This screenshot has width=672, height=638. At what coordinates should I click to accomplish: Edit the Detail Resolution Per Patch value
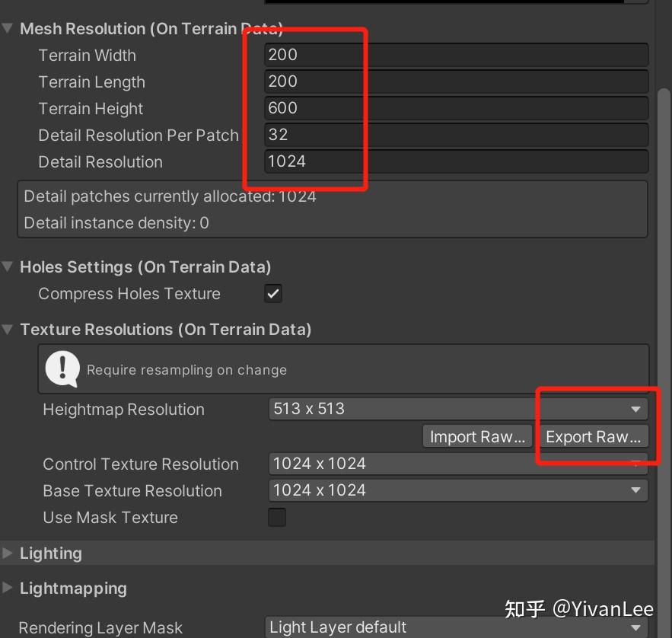click(457, 135)
